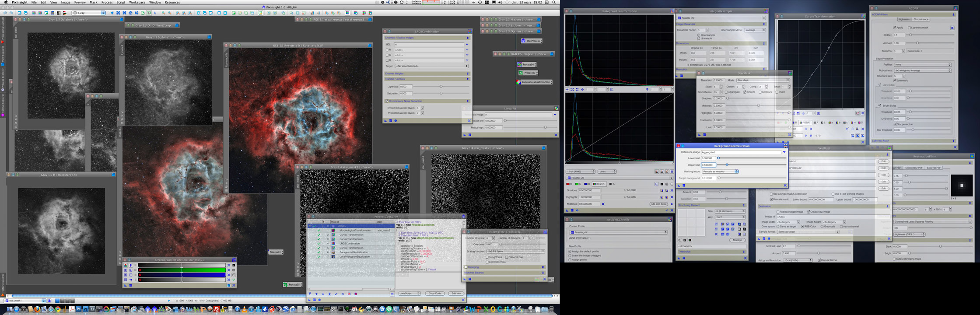Click new-instance triangle in BackgroundNeutralization window
The width and height of the screenshot is (980, 315).
point(679,185)
